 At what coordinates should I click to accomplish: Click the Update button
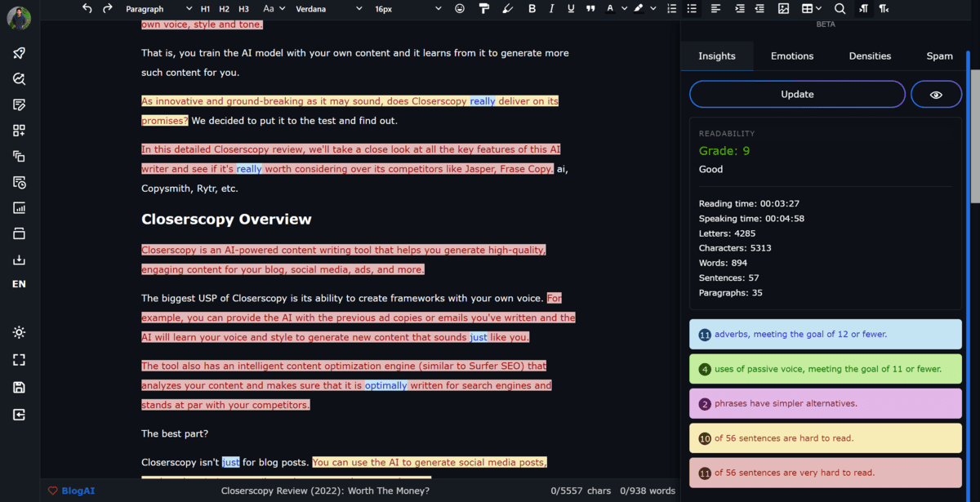coord(797,95)
